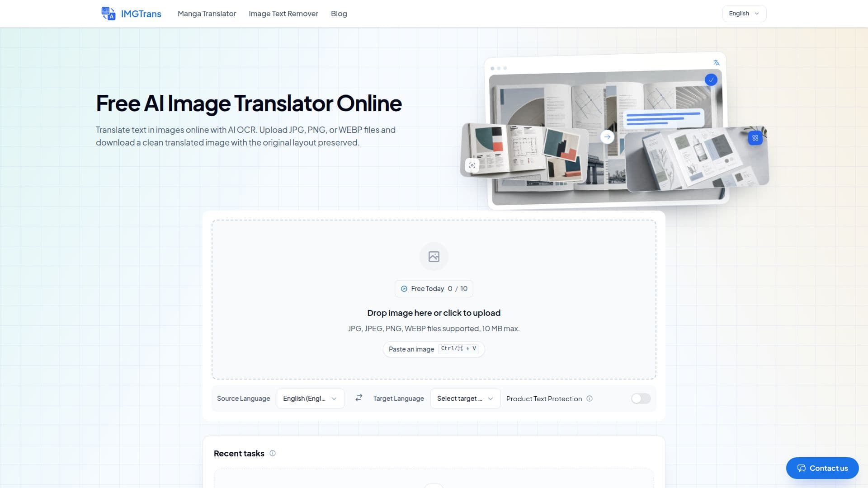Click the Recent tasks heading

[239, 453]
